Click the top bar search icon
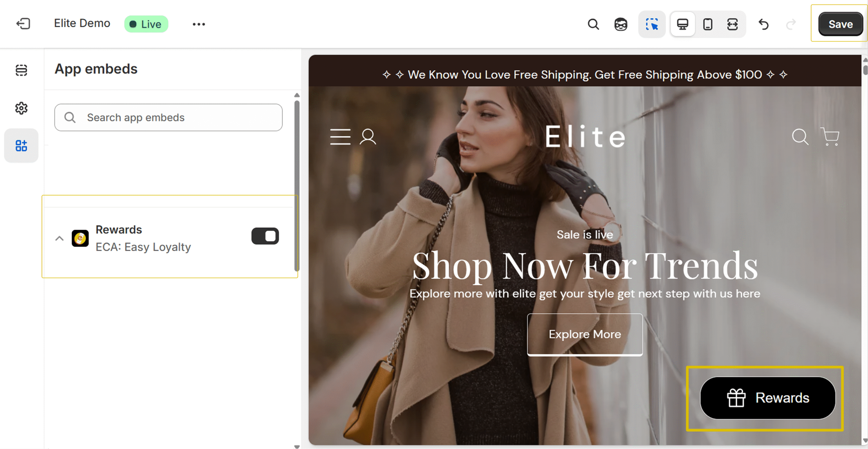 click(593, 24)
